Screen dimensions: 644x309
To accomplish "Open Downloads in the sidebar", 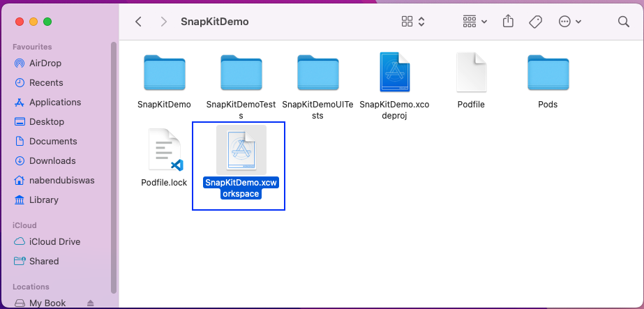I will click(45, 161).
